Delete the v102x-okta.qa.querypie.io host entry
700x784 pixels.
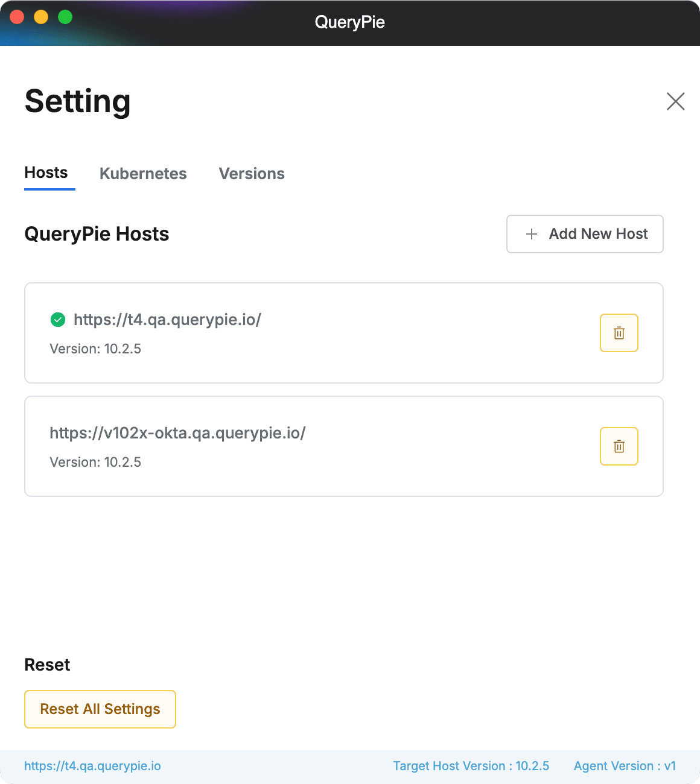pos(619,446)
